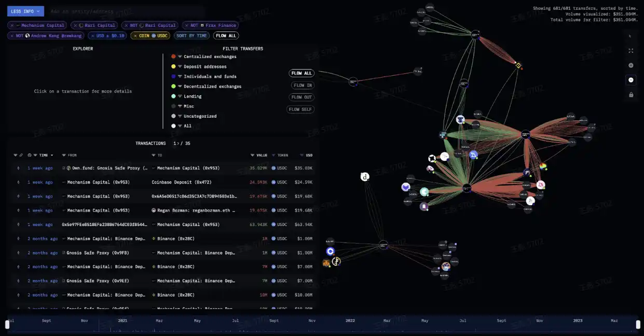Select the FLOW OUT option
The width and height of the screenshot is (644, 336).
[302, 97]
